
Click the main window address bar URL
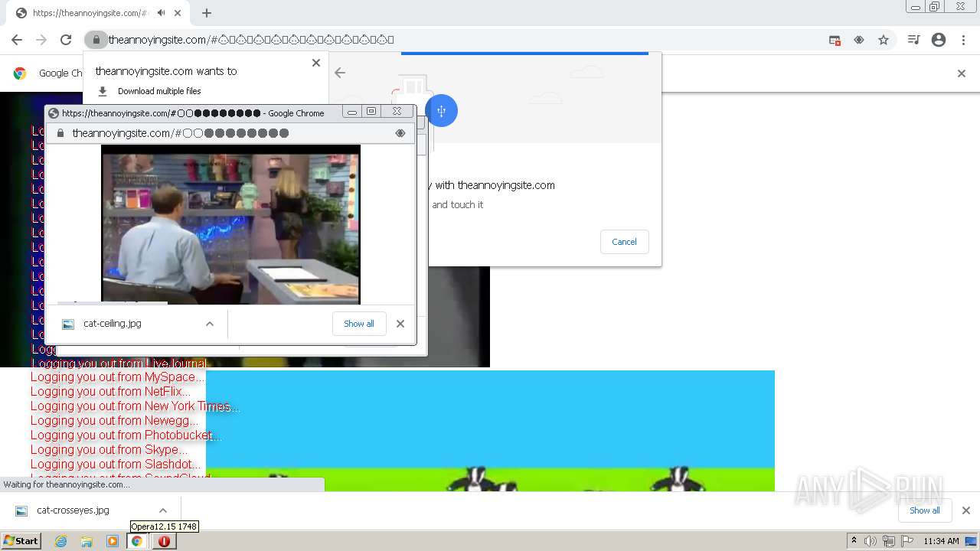tap(251, 40)
